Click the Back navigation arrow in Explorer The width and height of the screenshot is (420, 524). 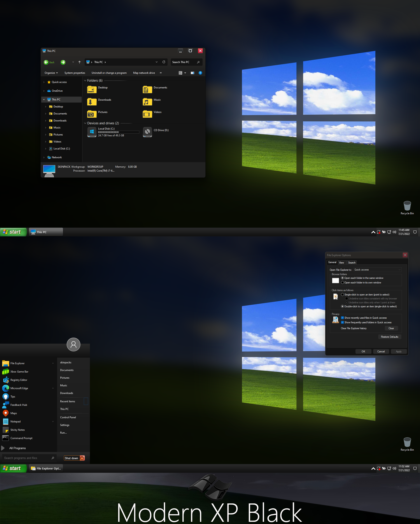46,62
